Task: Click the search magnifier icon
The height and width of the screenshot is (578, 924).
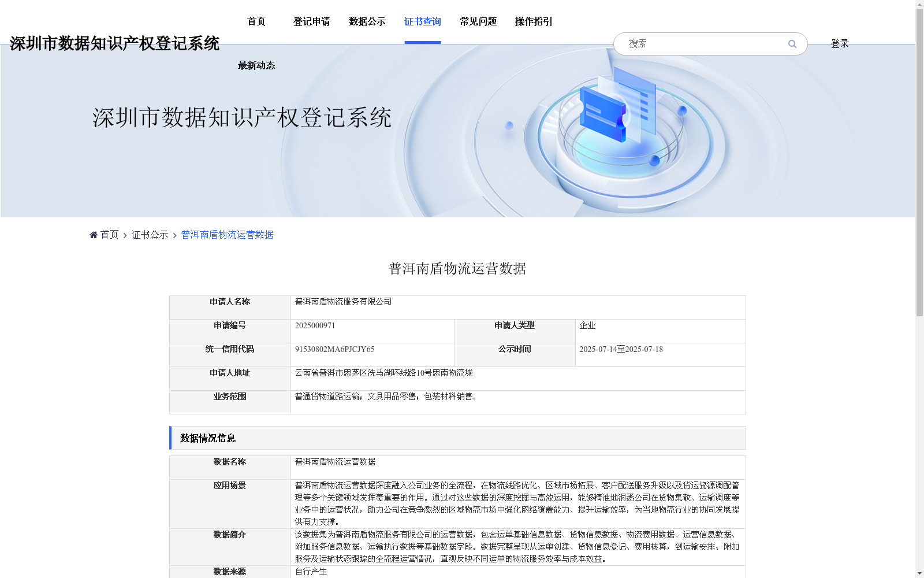Action: point(792,44)
